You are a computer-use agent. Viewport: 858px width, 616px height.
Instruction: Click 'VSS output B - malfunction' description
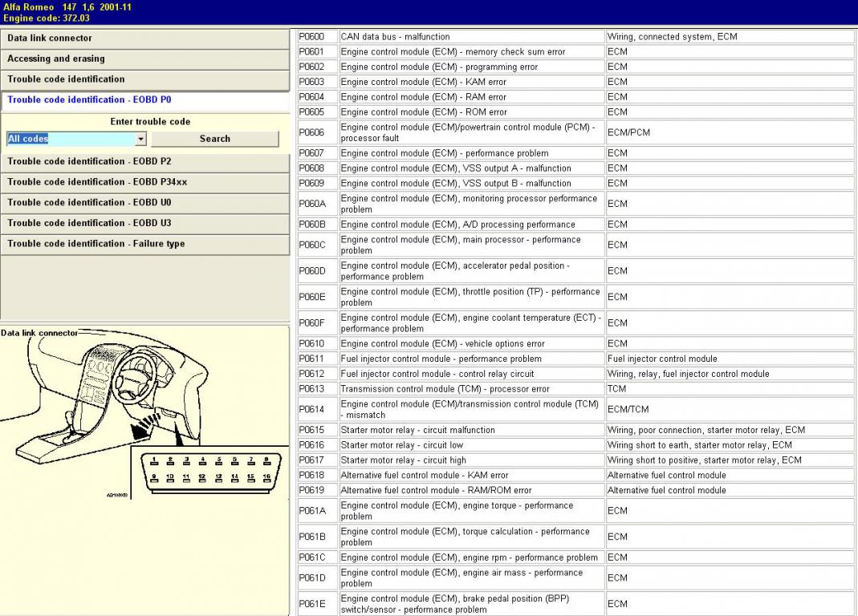click(471, 183)
